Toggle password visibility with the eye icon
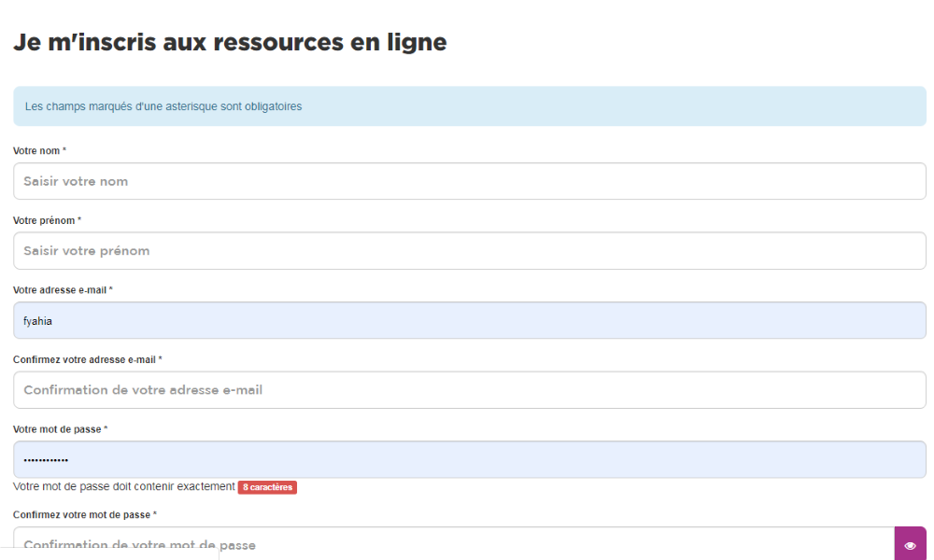Screen dimensions: 934x560 point(910,545)
